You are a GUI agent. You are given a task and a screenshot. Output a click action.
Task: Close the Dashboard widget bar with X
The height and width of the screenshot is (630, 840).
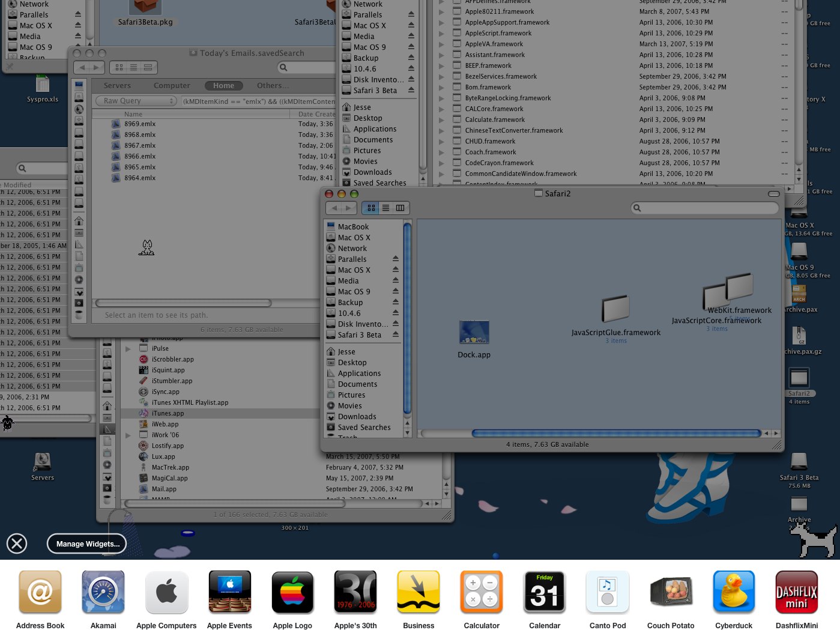click(17, 544)
